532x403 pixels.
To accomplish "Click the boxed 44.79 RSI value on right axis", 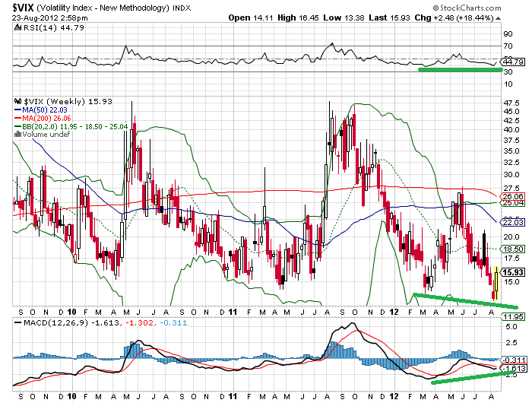I will coord(514,62).
